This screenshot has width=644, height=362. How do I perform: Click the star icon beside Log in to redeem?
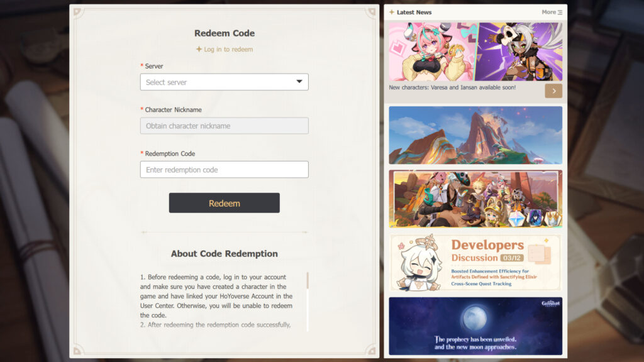point(199,50)
